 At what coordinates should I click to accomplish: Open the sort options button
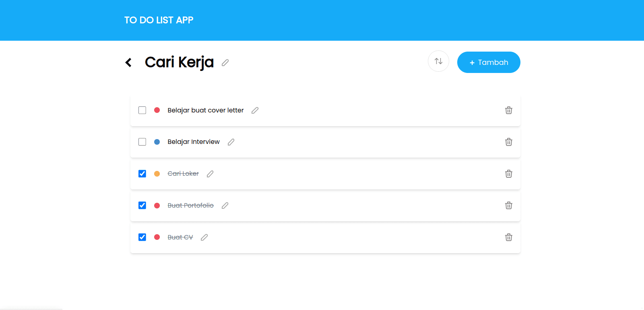[438, 61]
